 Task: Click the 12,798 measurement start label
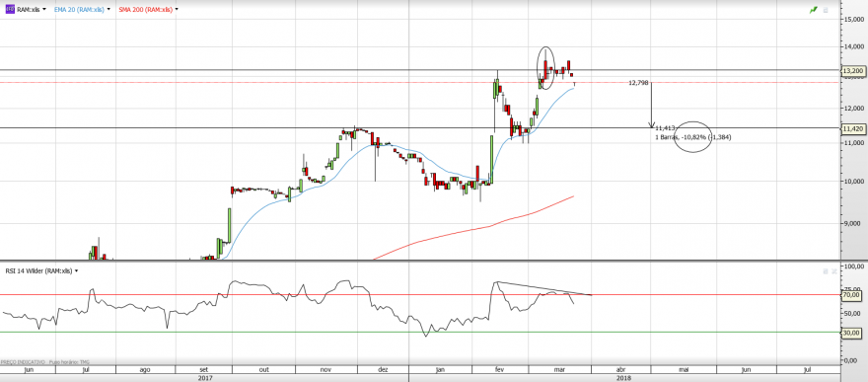click(x=638, y=83)
